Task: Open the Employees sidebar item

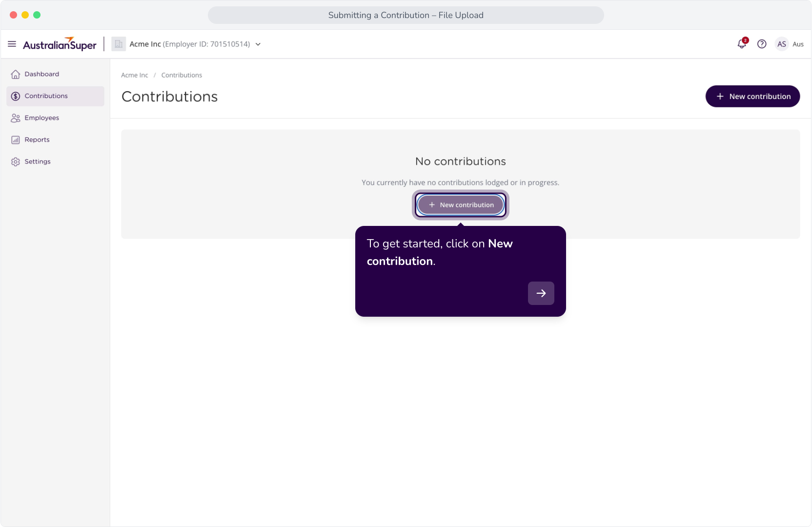Action: [55, 118]
